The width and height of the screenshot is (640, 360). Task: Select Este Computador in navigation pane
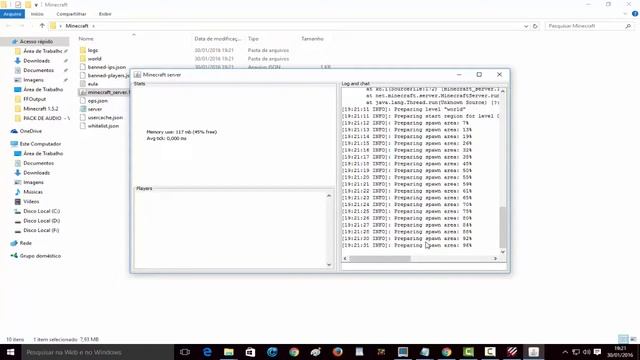coord(40,144)
